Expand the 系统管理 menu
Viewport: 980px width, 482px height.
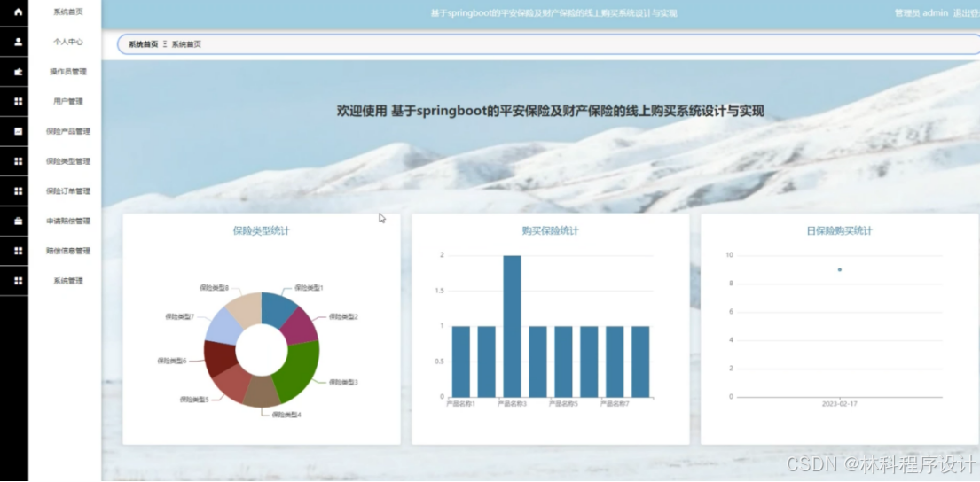coord(67,281)
